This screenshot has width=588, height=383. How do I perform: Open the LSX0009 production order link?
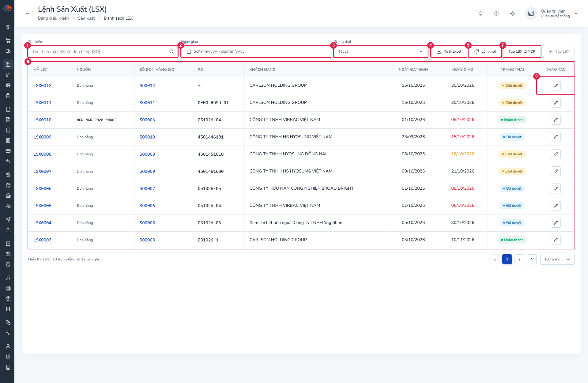click(x=42, y=137)
